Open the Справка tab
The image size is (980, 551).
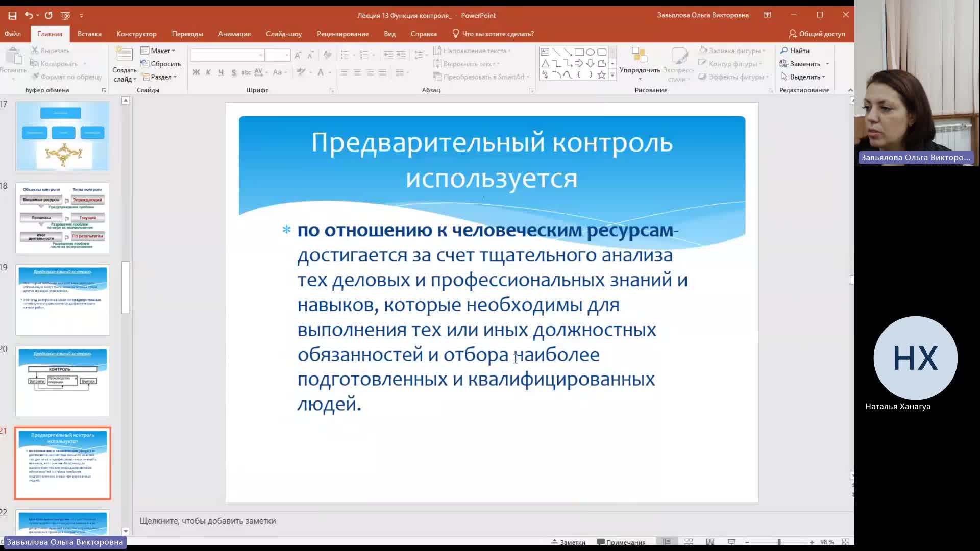pyautogui.click(x=423, y=34)
